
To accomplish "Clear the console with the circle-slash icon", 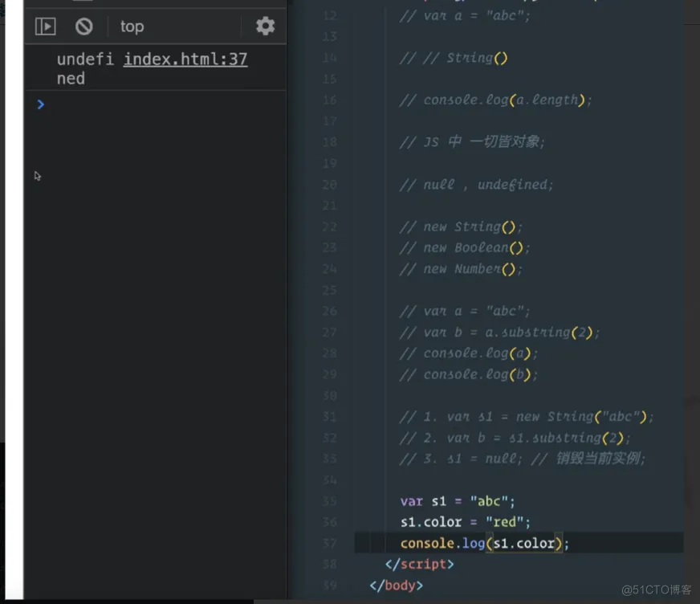I will click(84, 27).
